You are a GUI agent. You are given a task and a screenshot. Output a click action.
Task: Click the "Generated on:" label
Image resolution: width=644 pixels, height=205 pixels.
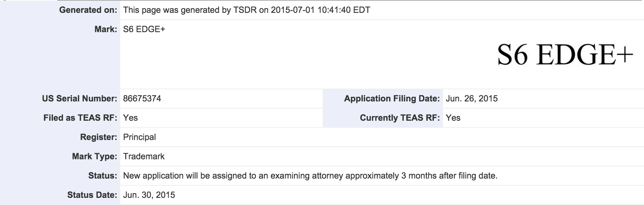click(x=88, y=10)
